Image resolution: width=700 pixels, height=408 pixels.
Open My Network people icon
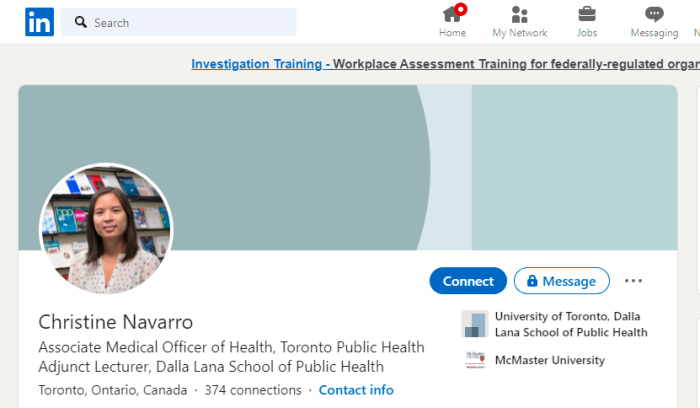(520, 15)
